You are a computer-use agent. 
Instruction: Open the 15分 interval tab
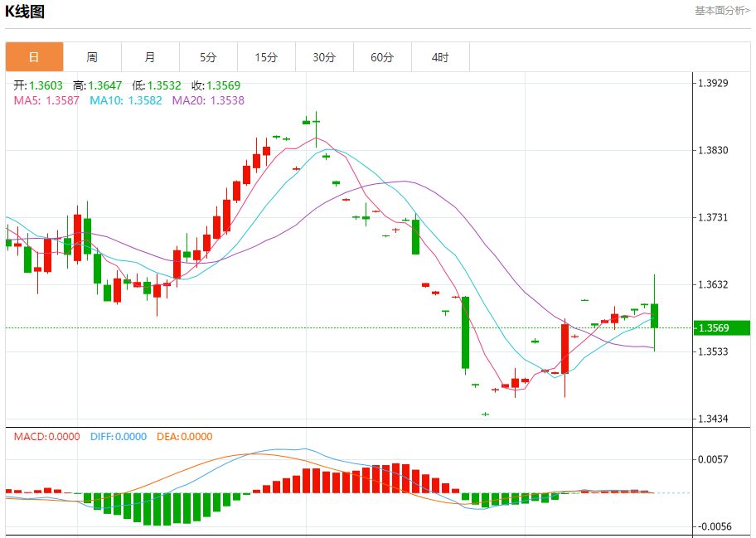pos(266,57)
